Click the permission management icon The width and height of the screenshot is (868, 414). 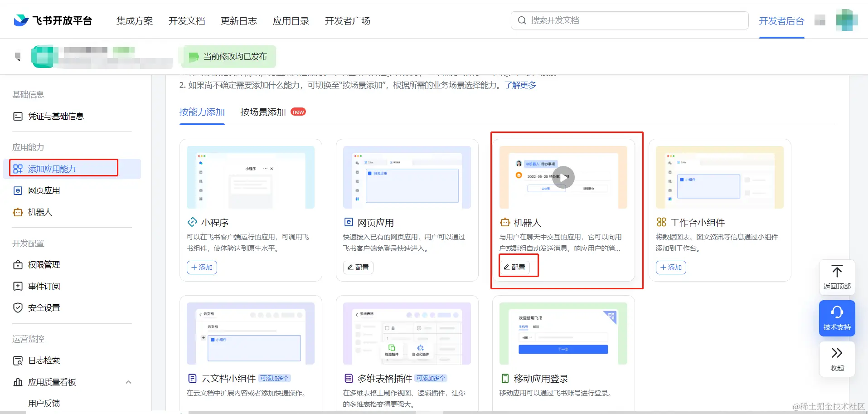click(x=18, y=265)
